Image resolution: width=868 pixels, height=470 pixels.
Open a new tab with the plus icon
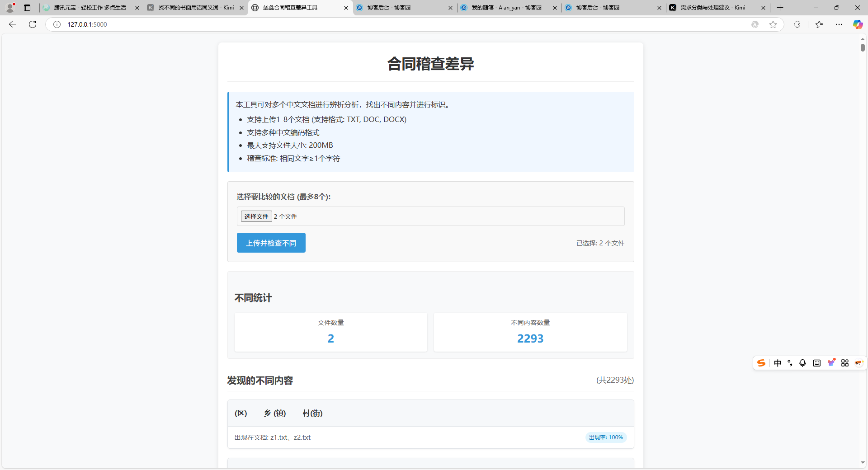[780, 8]
